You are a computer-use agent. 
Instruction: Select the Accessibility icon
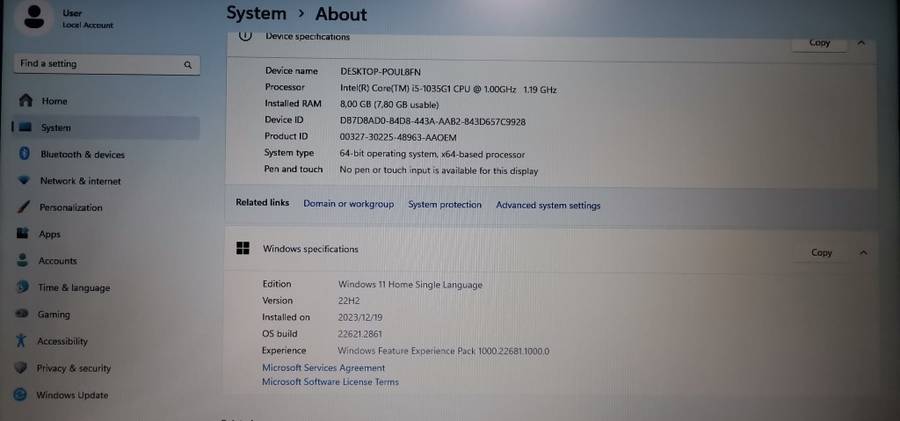click(21, 341)
